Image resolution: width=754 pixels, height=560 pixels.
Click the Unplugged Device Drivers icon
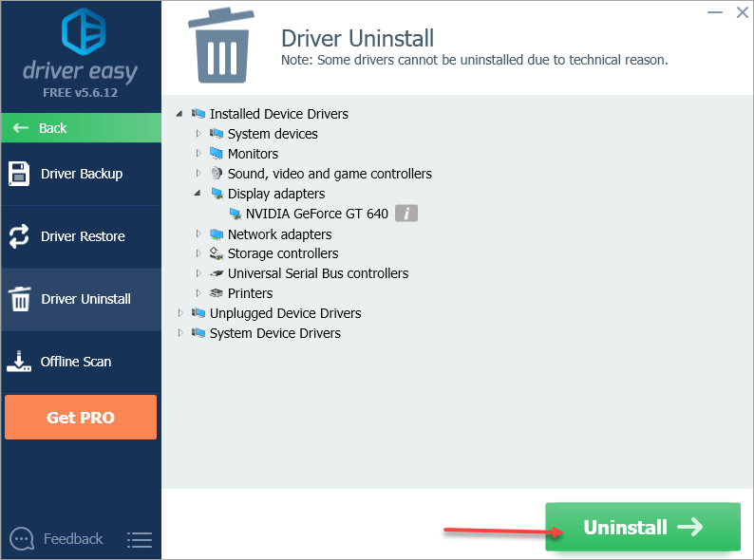pos(198,313)
